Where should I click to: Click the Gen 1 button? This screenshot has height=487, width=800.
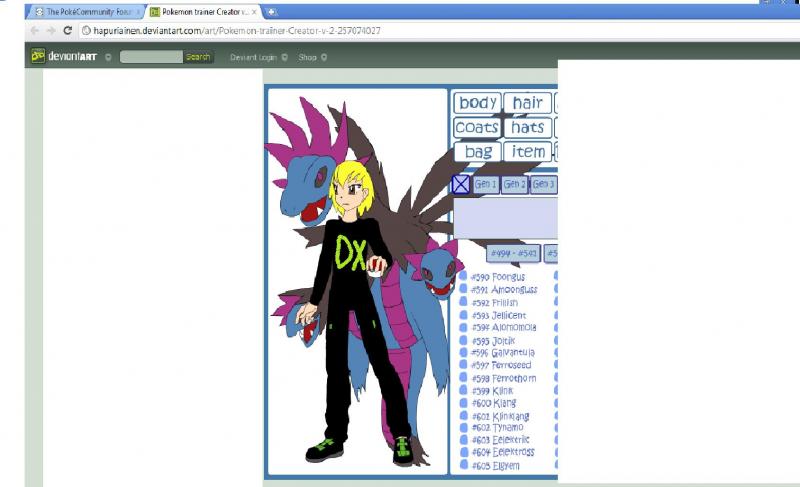click(x=485, y=185)
